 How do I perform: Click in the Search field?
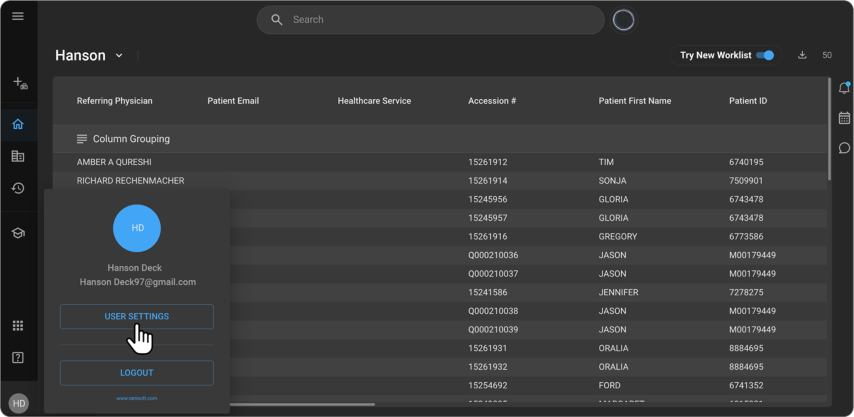coord(440,20)
